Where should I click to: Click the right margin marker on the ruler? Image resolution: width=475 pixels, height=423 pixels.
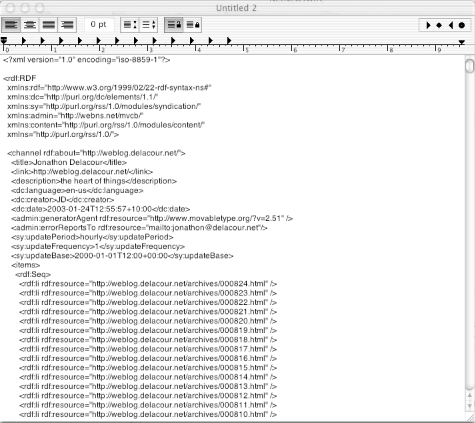(462, 42)
